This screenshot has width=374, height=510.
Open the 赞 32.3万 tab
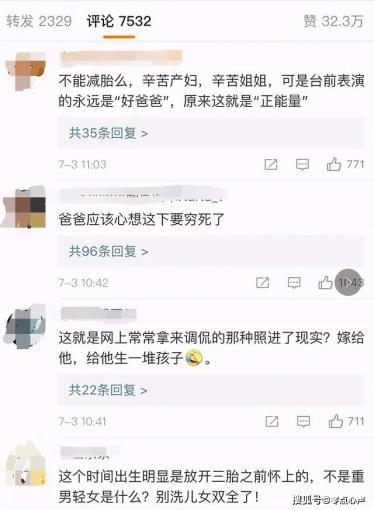[x=333, y=21]
